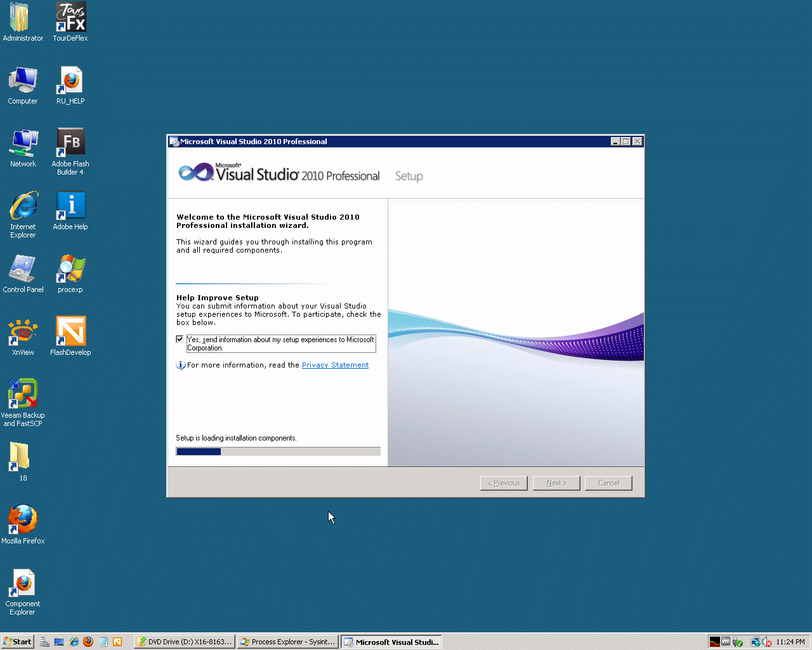Viewport: 812px width, 650px height.
Task: Click the Previous button in setup wizard
Action: click(504, 483)
